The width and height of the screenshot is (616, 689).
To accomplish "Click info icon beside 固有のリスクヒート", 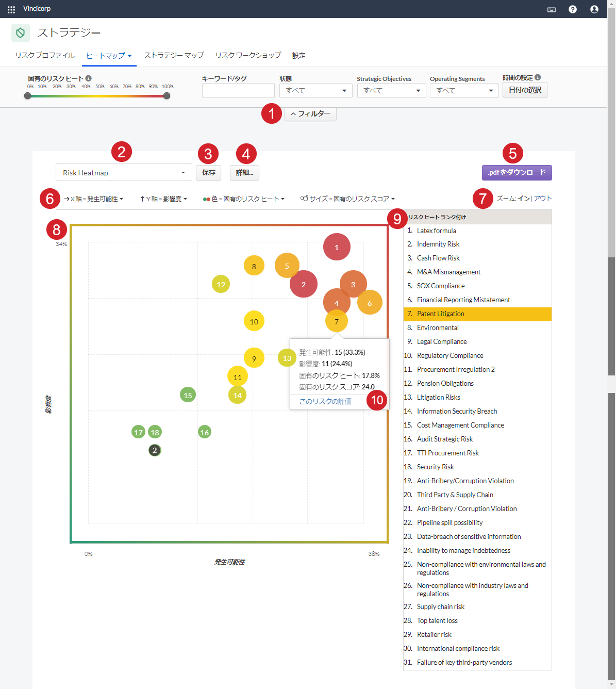I will (89, 78).
